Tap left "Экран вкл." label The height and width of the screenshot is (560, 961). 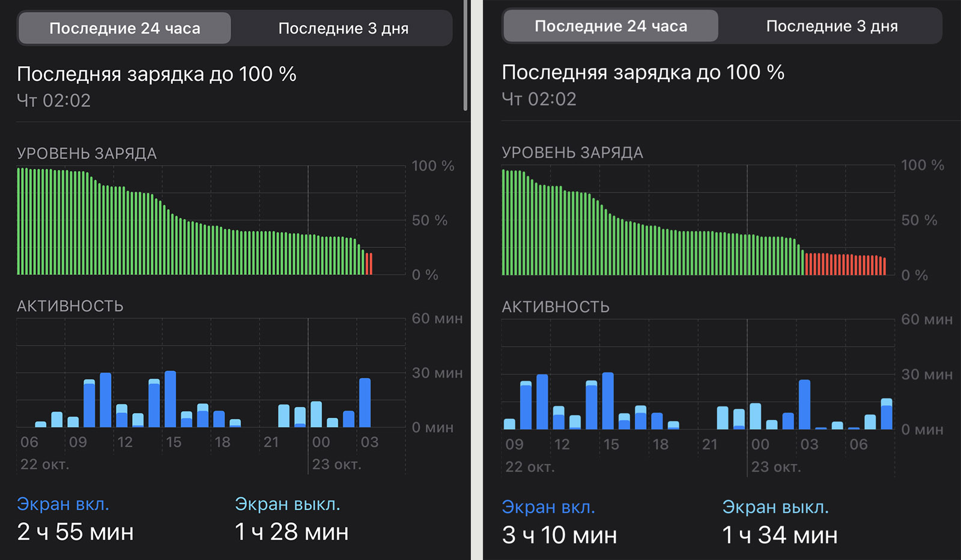tap(63, 504)
